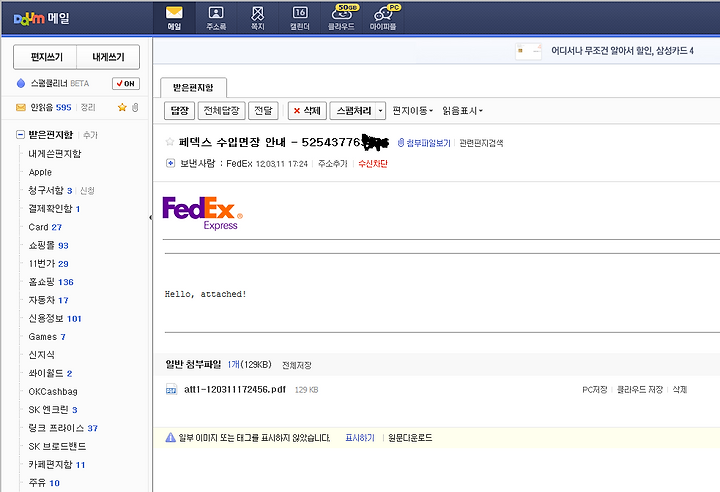The image size is (720, 492).
Task: Open the 쪽지 notes icon
Action: point(258,17)
